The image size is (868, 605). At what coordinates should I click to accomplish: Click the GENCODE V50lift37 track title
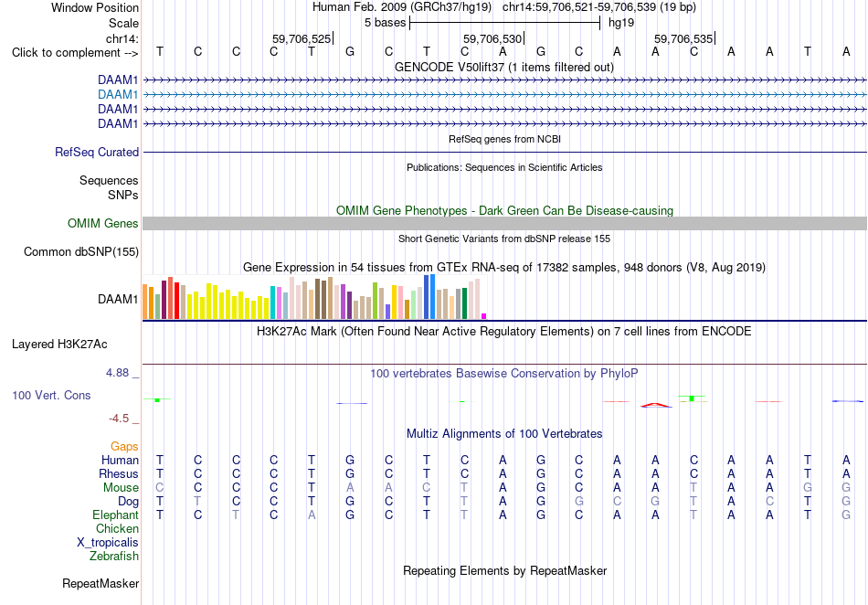coord(504,68)
